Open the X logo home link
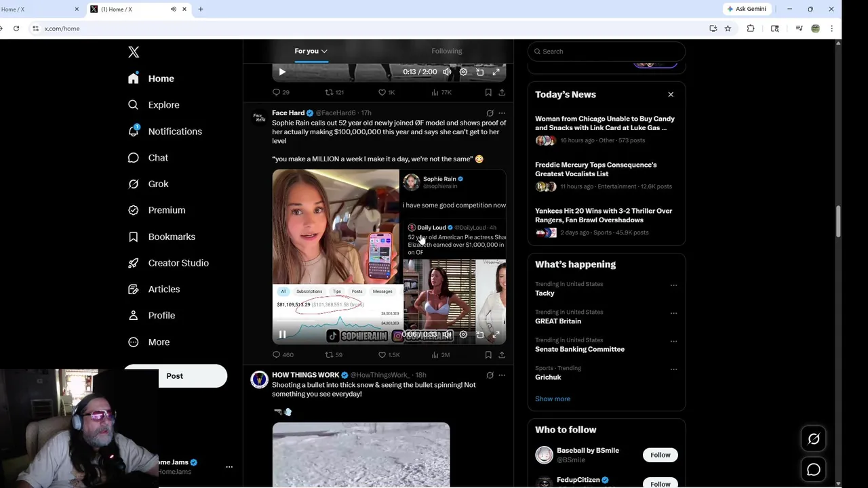Screen dimensions: 868x488 coord(134,52)
